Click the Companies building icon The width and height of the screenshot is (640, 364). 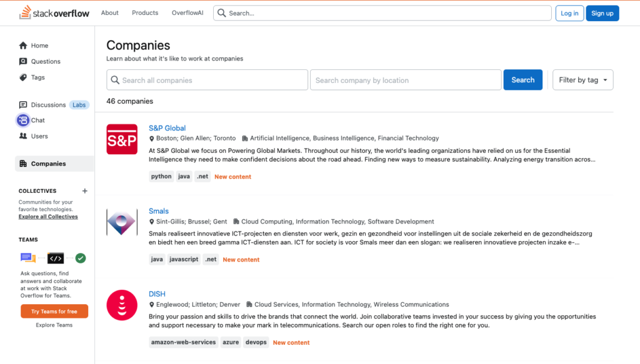[x=23, y=164]
